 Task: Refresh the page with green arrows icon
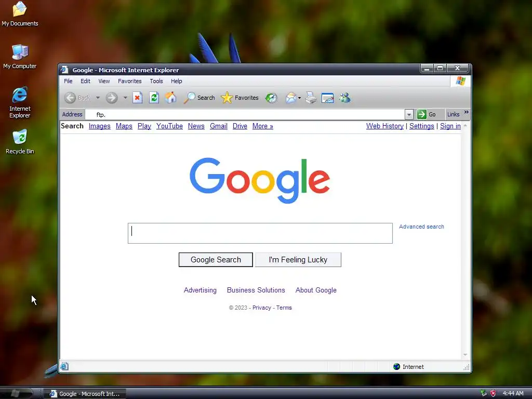click(154, 98)
